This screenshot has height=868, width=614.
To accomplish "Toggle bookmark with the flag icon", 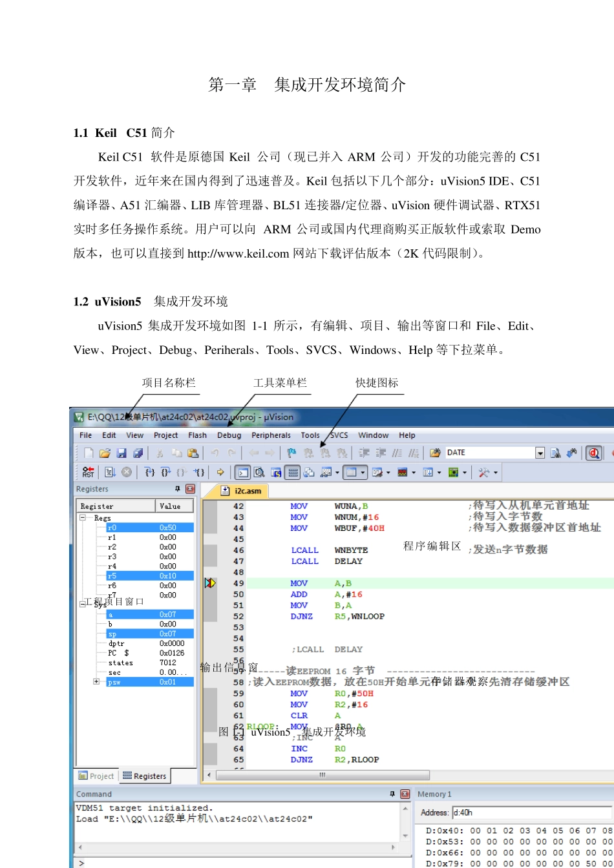I will pos(292,453).
